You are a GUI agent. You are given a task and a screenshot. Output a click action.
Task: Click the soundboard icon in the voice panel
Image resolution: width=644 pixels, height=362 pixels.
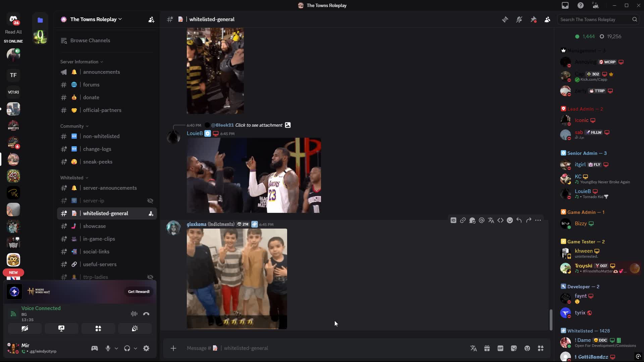click(x=135, y=328)
